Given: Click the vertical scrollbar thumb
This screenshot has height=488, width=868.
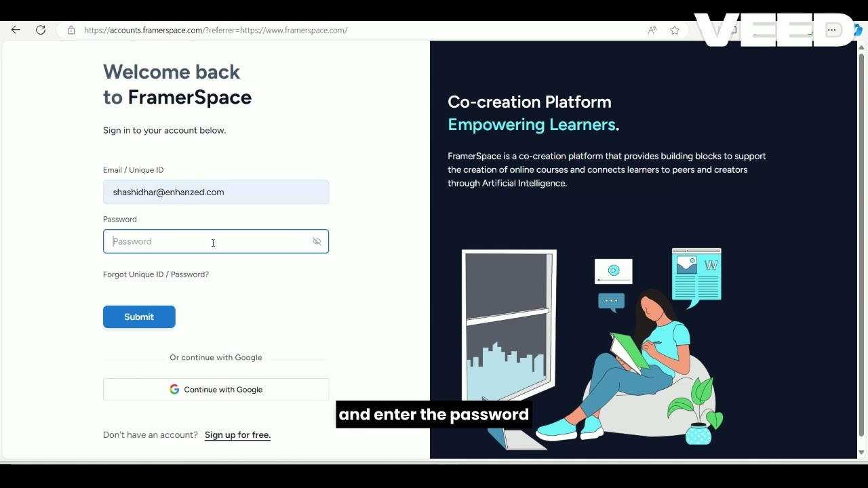Looking at the screenshot, I should coord(862,244).
